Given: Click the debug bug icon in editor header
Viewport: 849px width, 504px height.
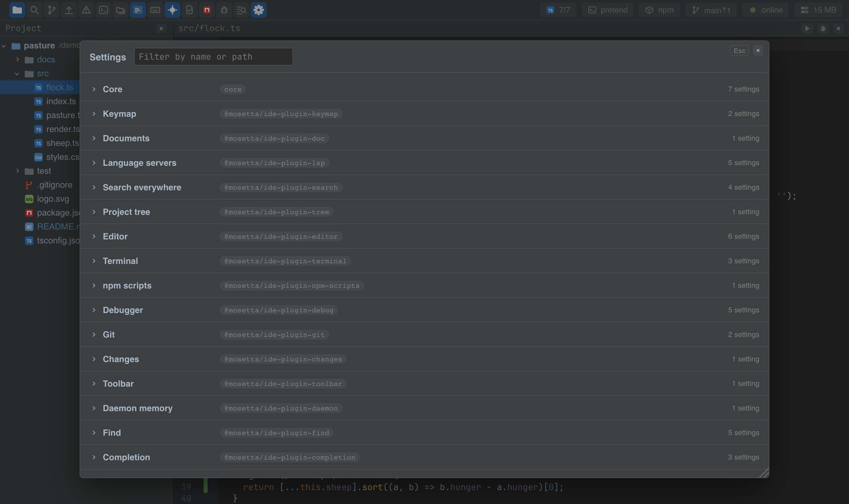Looking at the screenshot, I should point(823,29).
